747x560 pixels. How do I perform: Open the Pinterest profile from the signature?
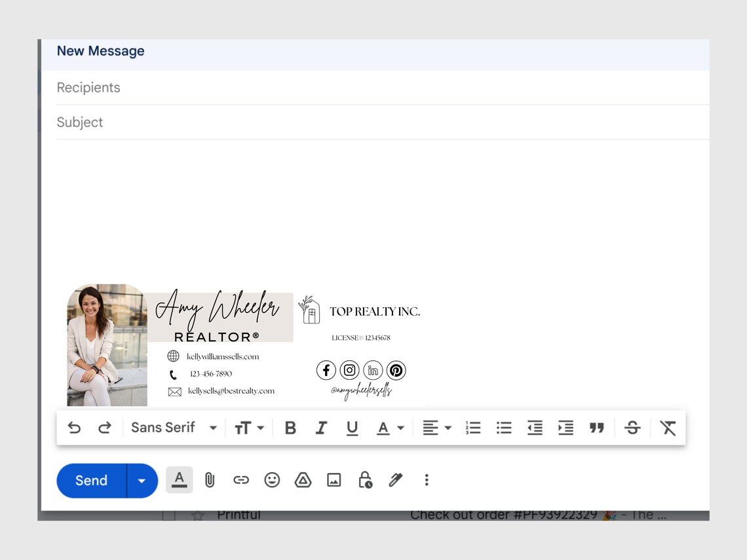[396, 370]
